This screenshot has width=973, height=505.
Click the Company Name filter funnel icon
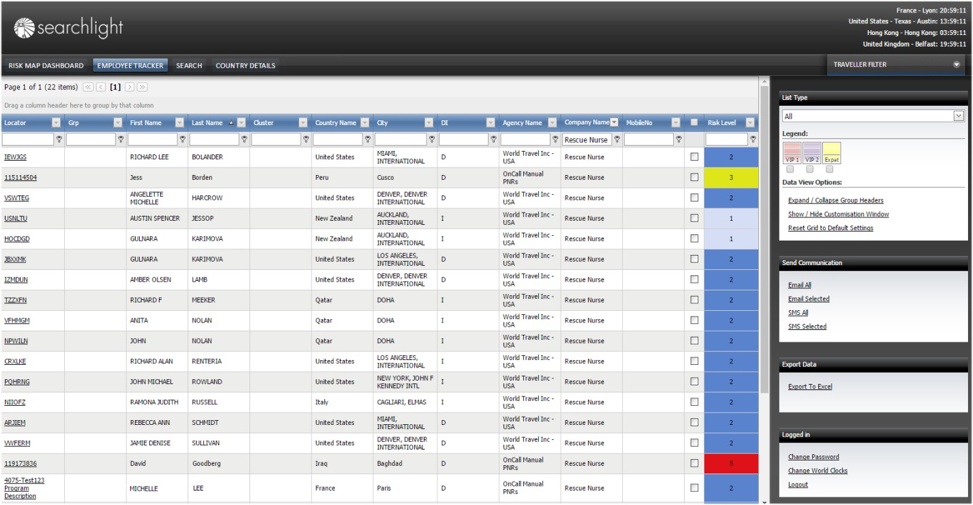[x=617, y=140]
